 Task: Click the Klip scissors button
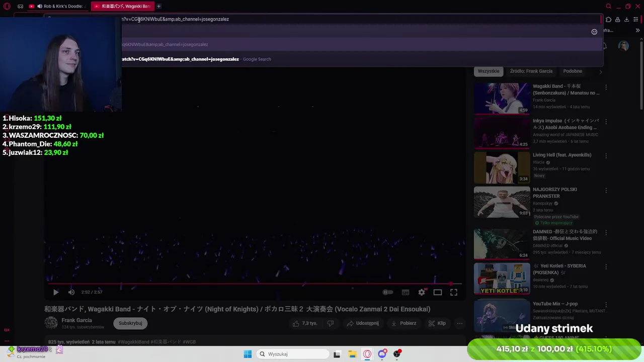436,323
